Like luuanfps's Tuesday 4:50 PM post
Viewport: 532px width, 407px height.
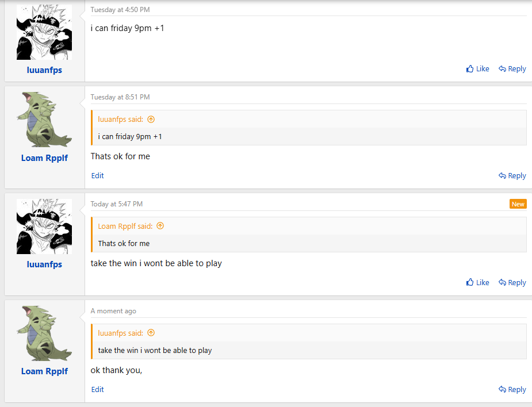pyautogui.click(x=477, y=69)
